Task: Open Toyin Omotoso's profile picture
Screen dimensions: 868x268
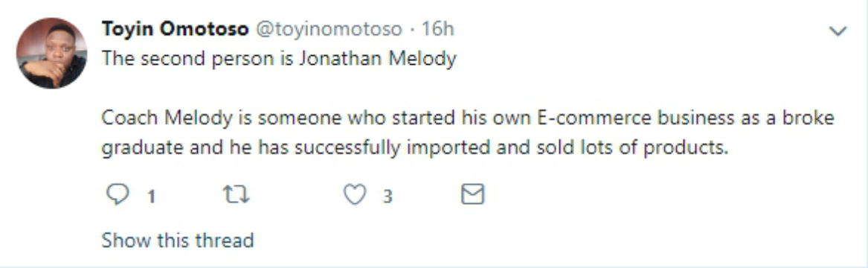Action: pos(51,53)
